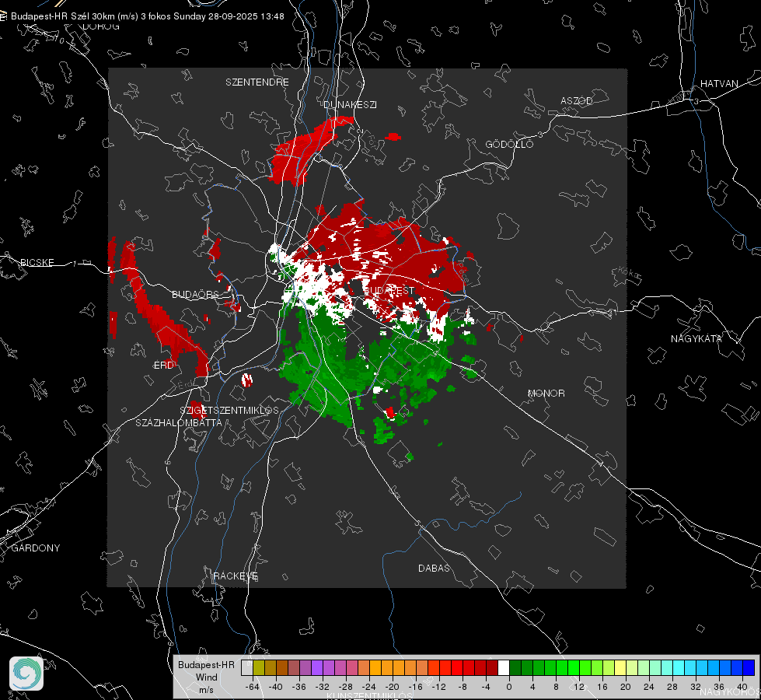Click the -8 value on the legend scale
The height and width of the screenshot is (700, 761).
pos(463,687)
